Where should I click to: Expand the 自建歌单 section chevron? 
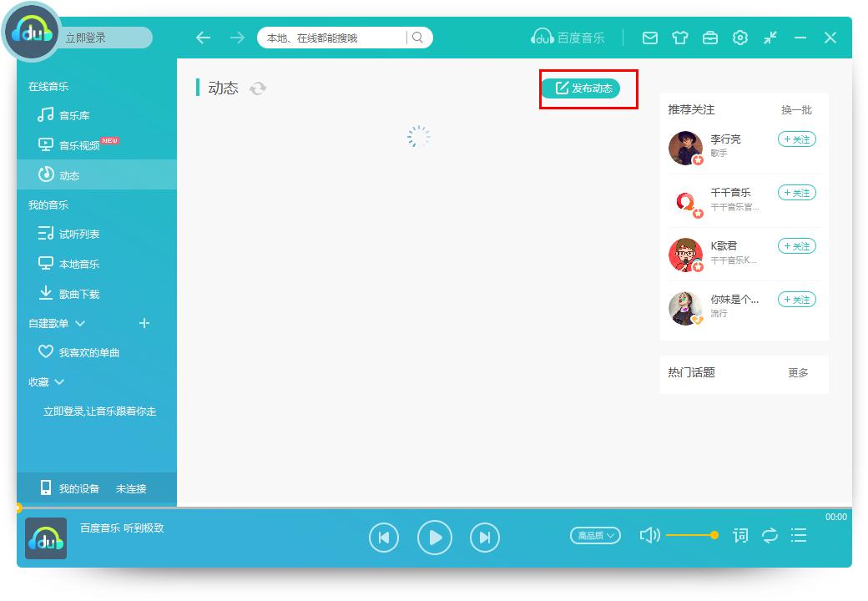coord(79,323)
